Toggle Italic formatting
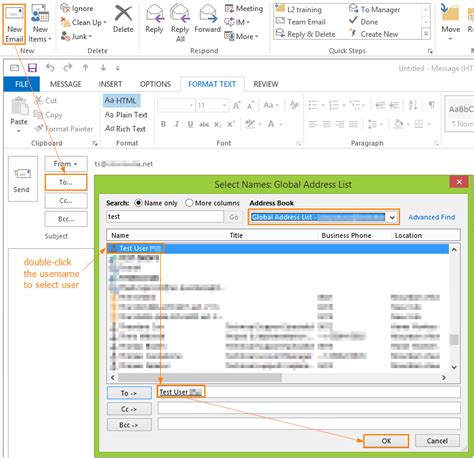474x458 pixels. (x=177, y=124)
